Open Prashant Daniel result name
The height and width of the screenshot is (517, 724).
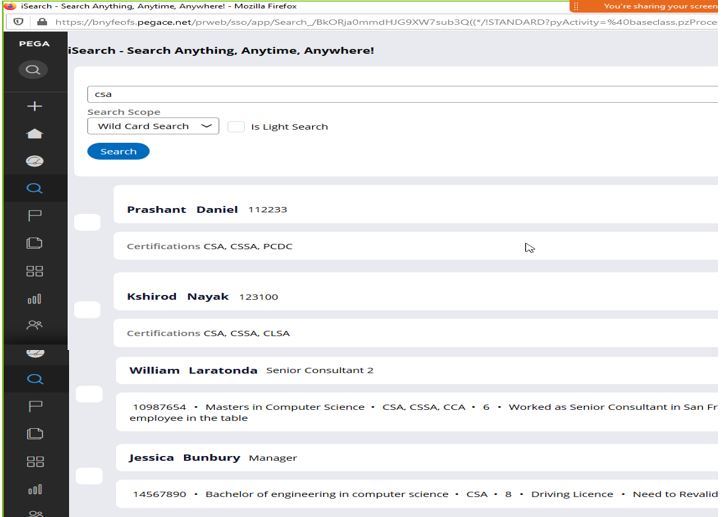point(182,210)
